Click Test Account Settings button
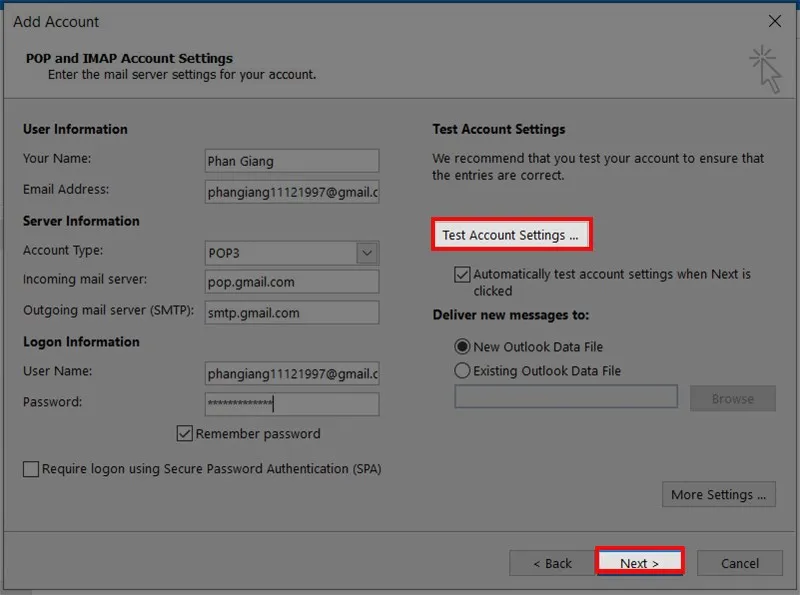 [x=511, y=234]
